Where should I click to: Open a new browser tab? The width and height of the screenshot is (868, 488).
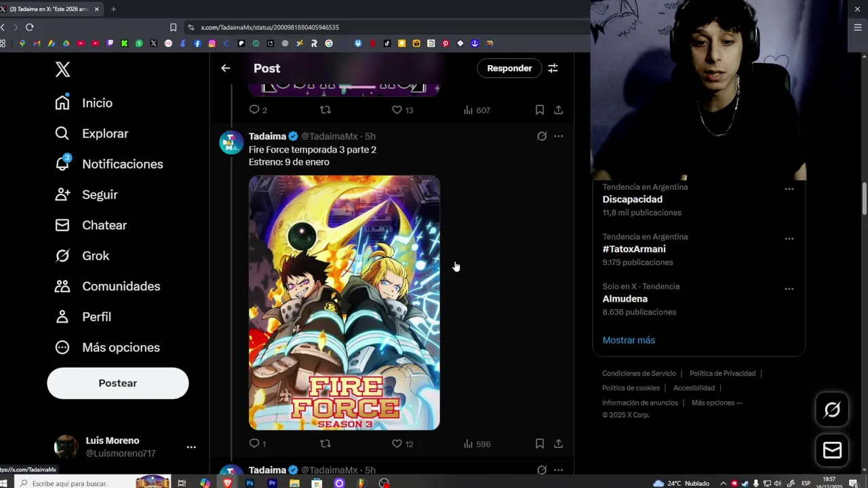coord(113,9)
